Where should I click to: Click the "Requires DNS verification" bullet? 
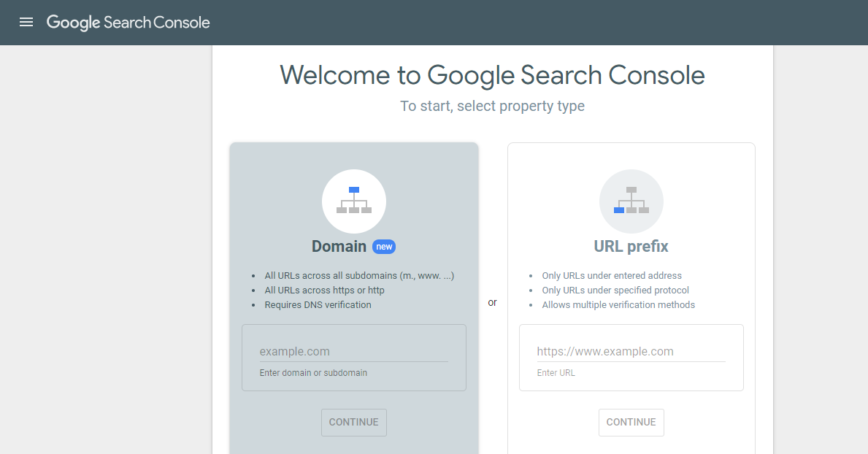click(318, 305)
